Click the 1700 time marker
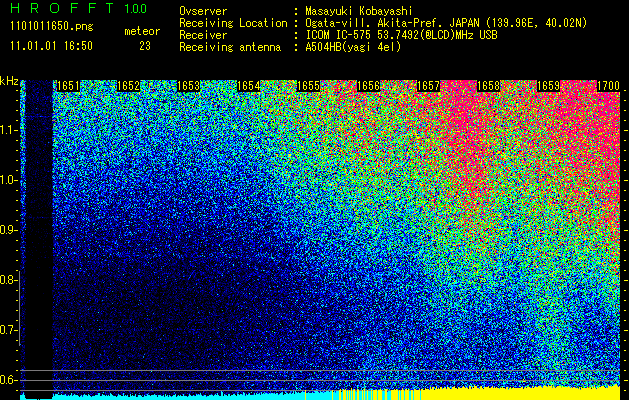The image size is (629, 400). coord(609,86)
